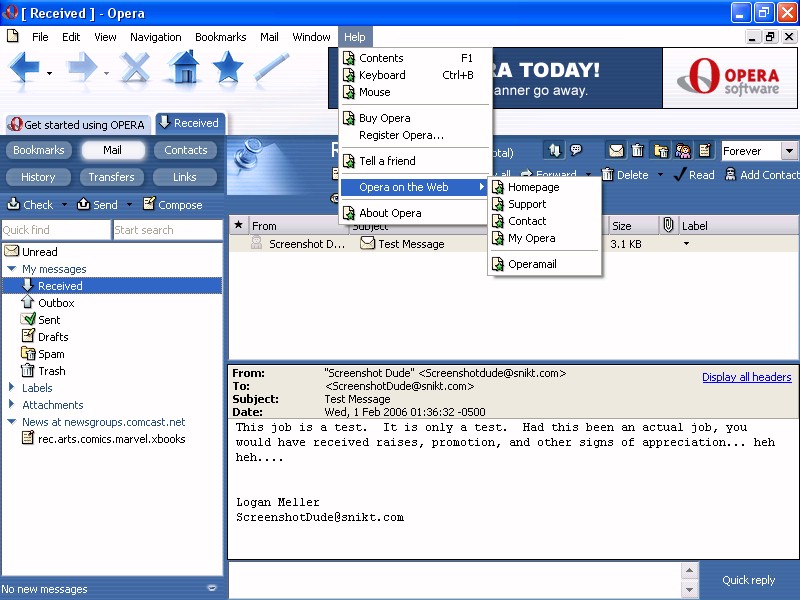Click the Check mail button
The image size is (800, 600).
click(30, 205)
